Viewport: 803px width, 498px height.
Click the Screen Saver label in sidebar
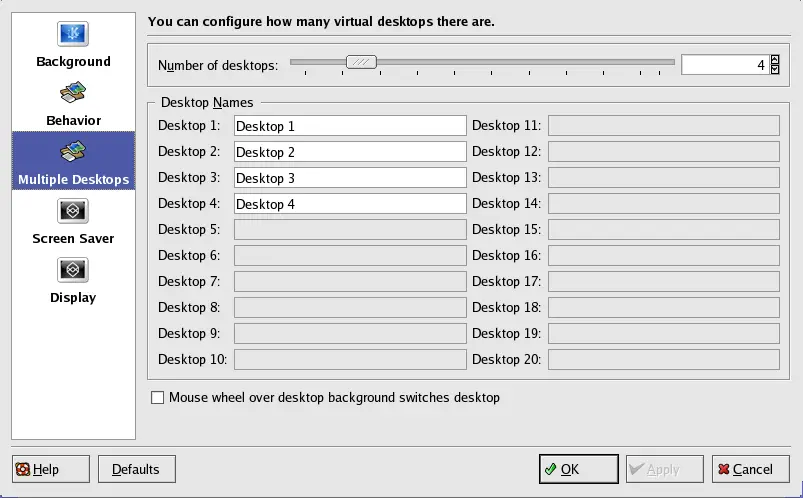coord(73,239)
